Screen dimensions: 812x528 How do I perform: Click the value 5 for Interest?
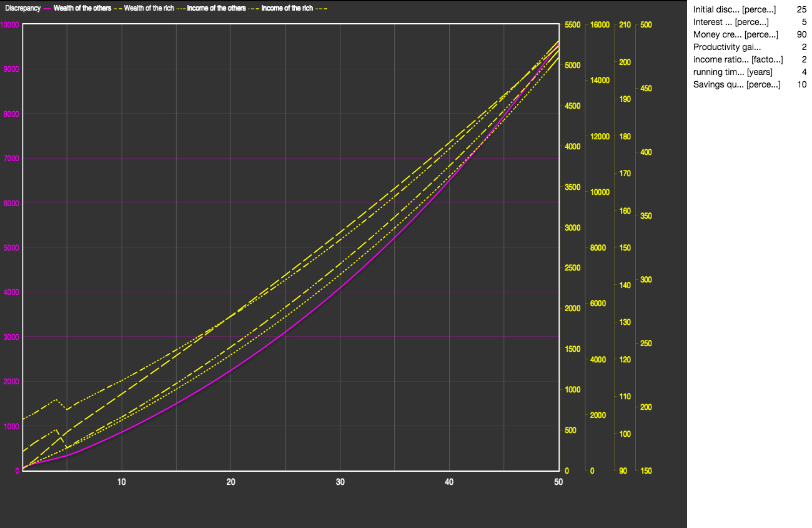tap(804, 22)
